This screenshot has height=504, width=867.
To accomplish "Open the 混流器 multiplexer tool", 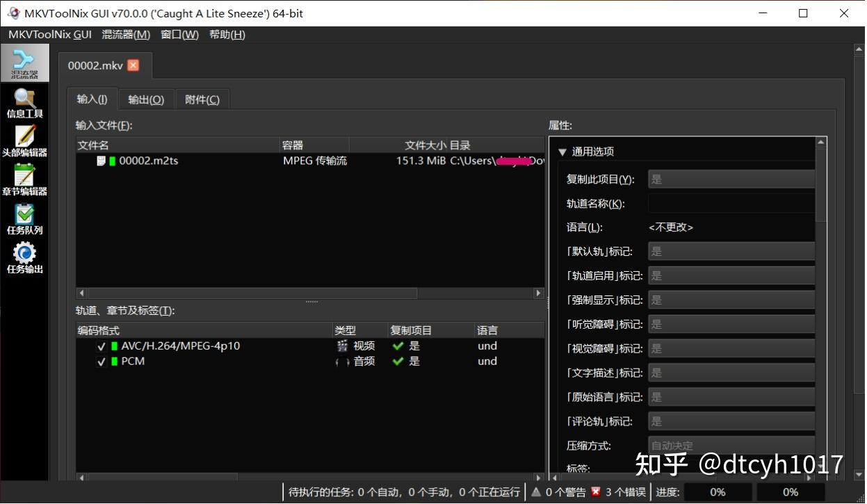I will (x=24, y=63).
